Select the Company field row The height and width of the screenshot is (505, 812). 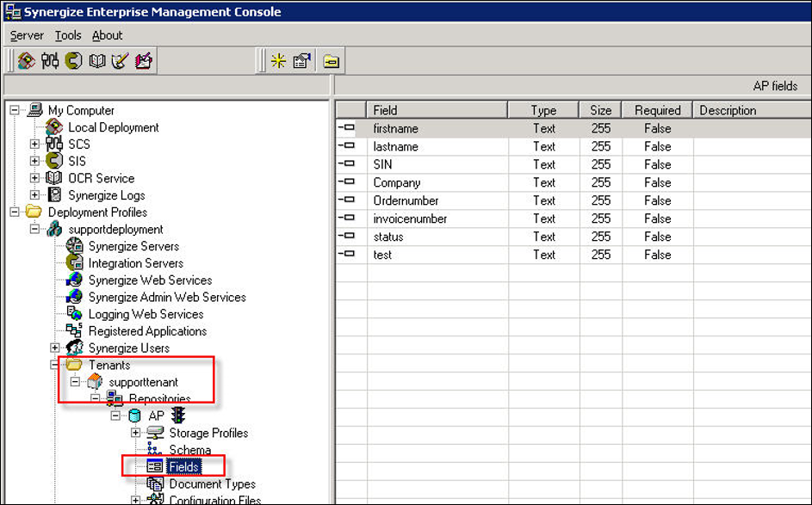click(x=573, y=182)
